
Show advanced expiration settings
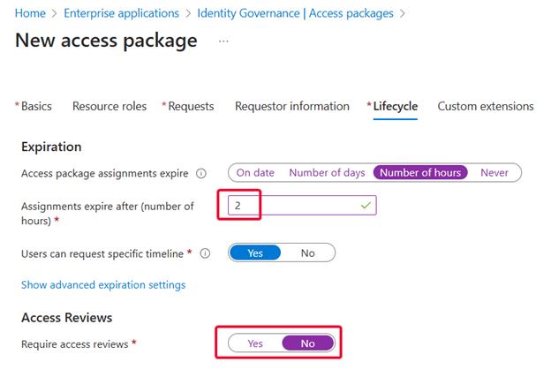point(103,284)
